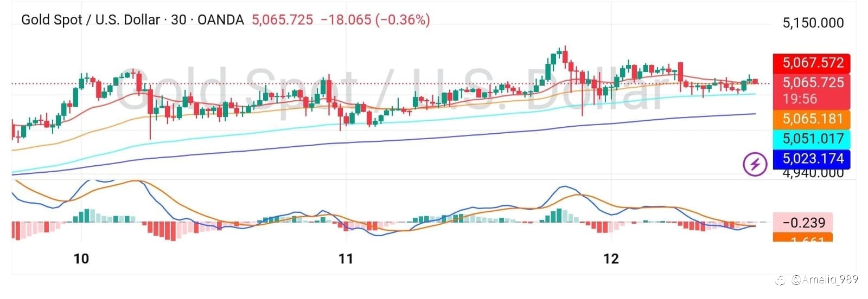Click the date 11 on time axis

(x=346, y=259)
